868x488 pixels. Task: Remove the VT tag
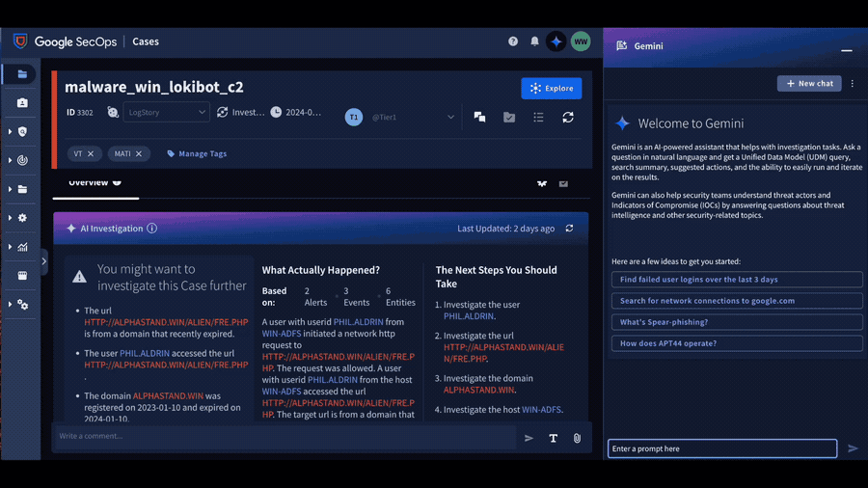(x=91, y=153)
